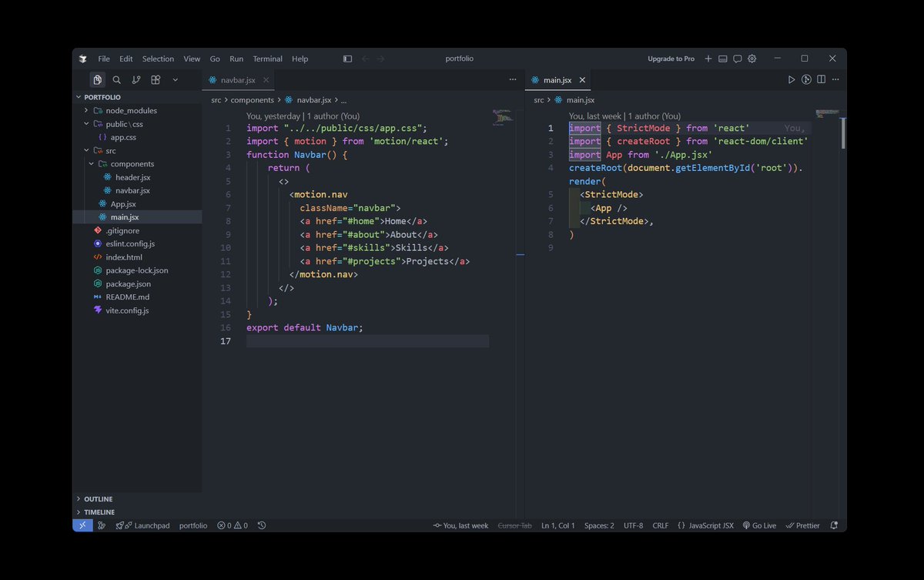Click the portfolio title search box
Image resolution: width=924 pixels, height=580 pixels.
coord(459,59)
